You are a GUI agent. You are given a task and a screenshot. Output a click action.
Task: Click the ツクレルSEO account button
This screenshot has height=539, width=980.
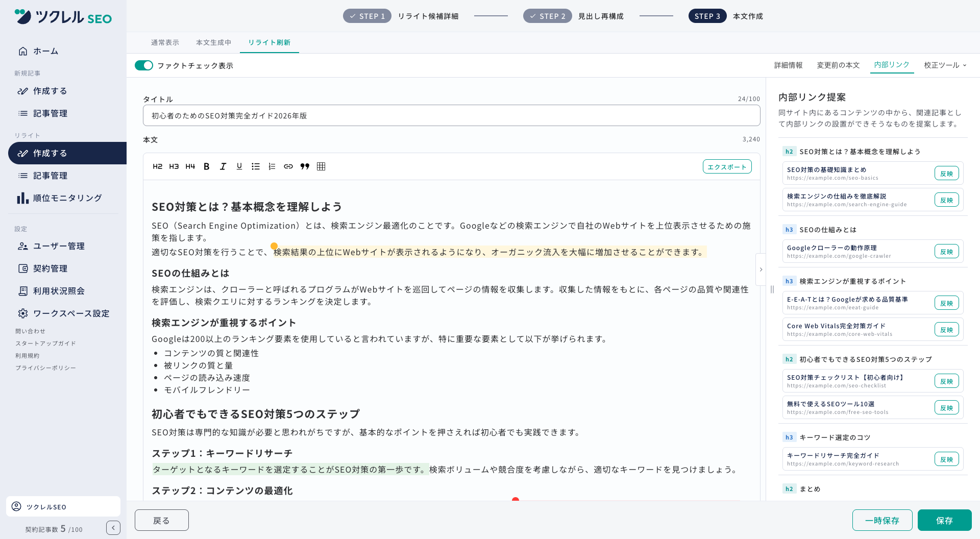(63, 506)
